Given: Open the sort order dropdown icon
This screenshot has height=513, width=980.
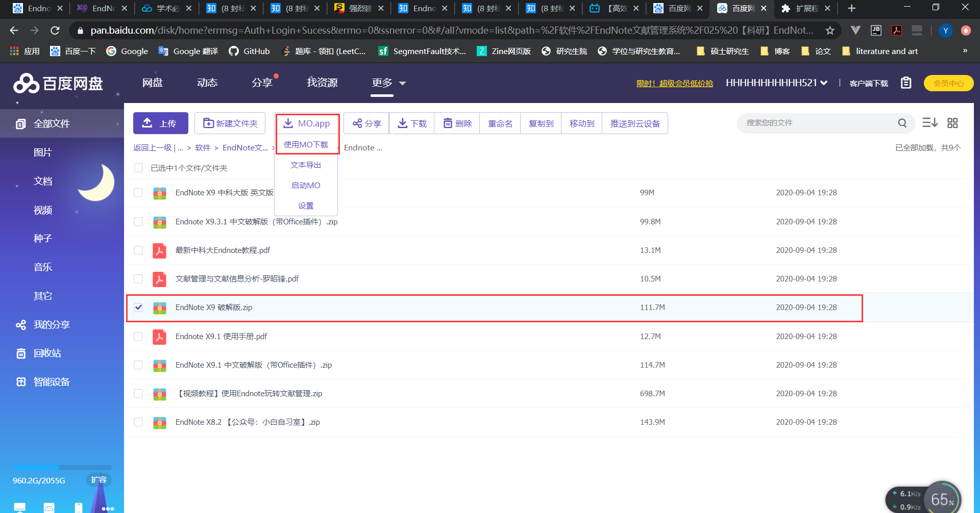Looking at the screenshot, I should tap(930, 123).
